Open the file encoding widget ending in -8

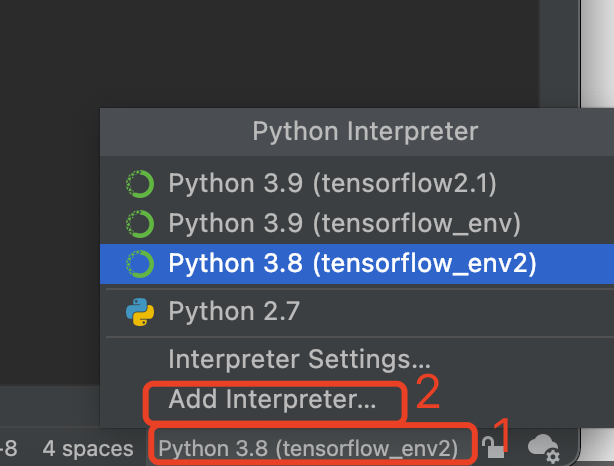(x=9, y=448)
